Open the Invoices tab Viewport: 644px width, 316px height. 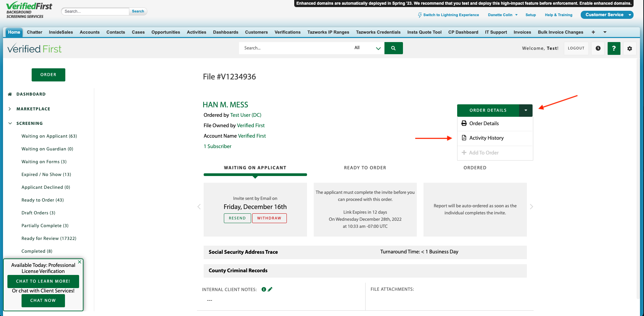(522, 32)
